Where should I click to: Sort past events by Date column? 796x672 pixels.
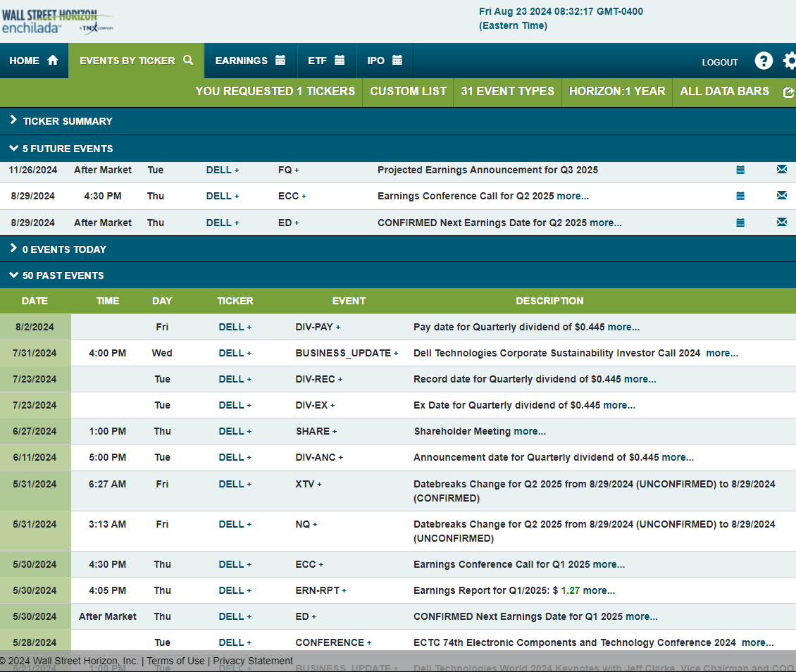pyautogui.click(x=35, y=301)
